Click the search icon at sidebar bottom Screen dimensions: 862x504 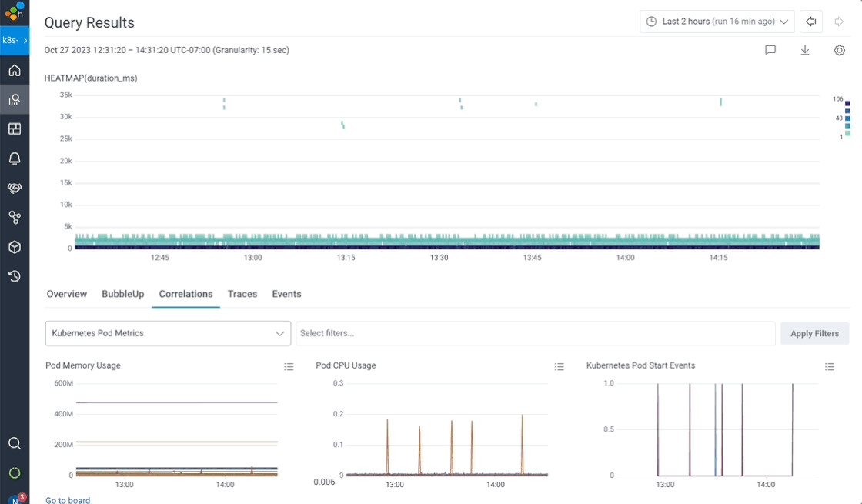pos(15,443)
